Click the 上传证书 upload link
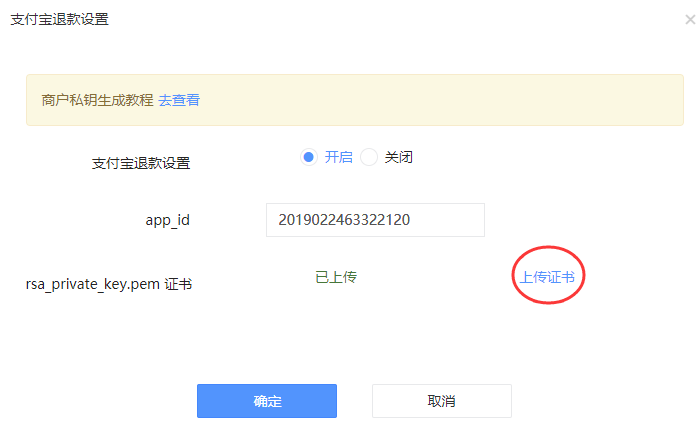 547,277
